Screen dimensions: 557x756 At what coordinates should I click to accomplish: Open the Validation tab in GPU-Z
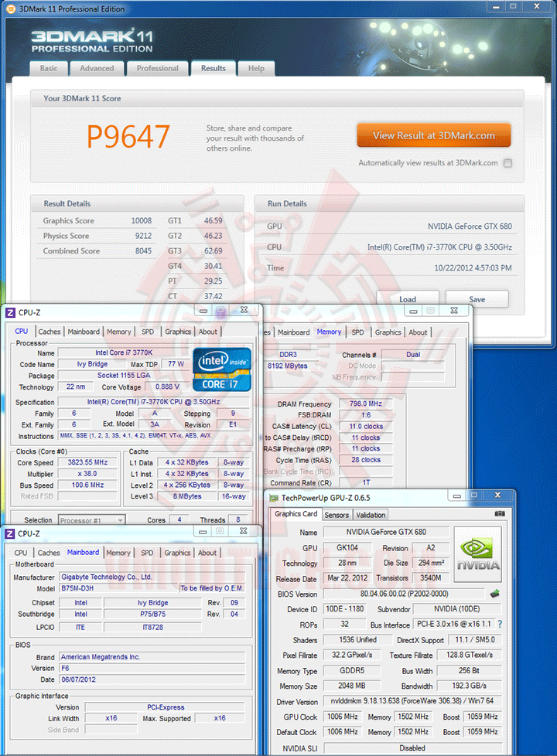click(x=371, y=515)
